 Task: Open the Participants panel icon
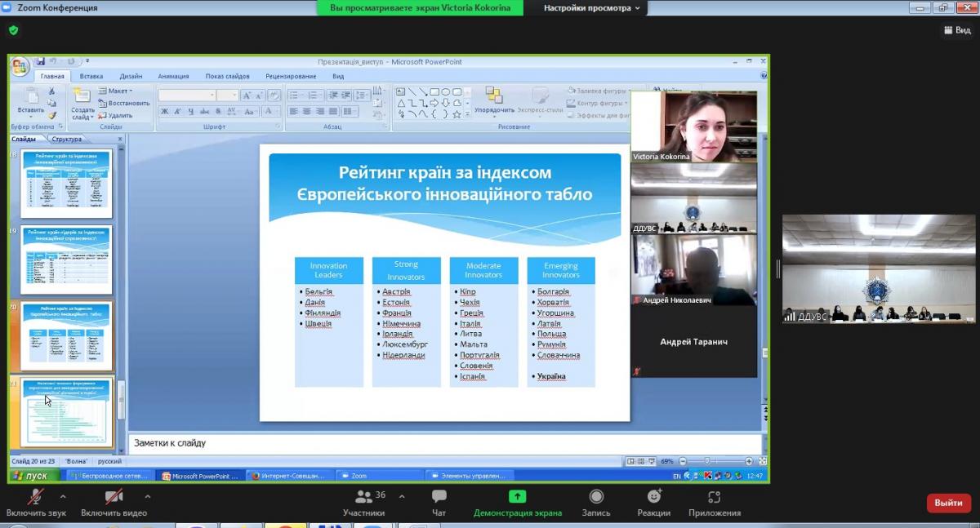(364, 497)
